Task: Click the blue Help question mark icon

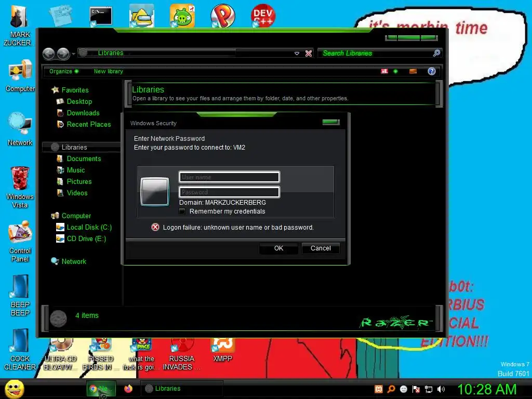Action: (x=432, y=71)
